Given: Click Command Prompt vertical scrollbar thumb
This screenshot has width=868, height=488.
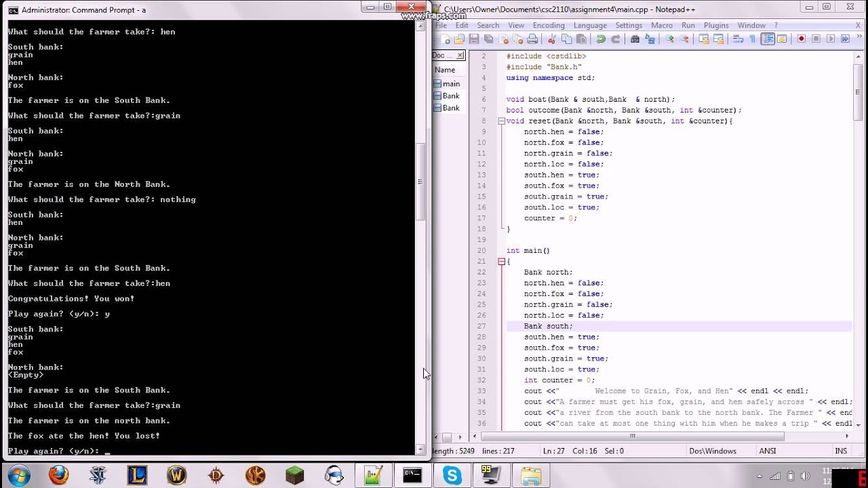Looking at the screenshot, I should click(420, 182).
